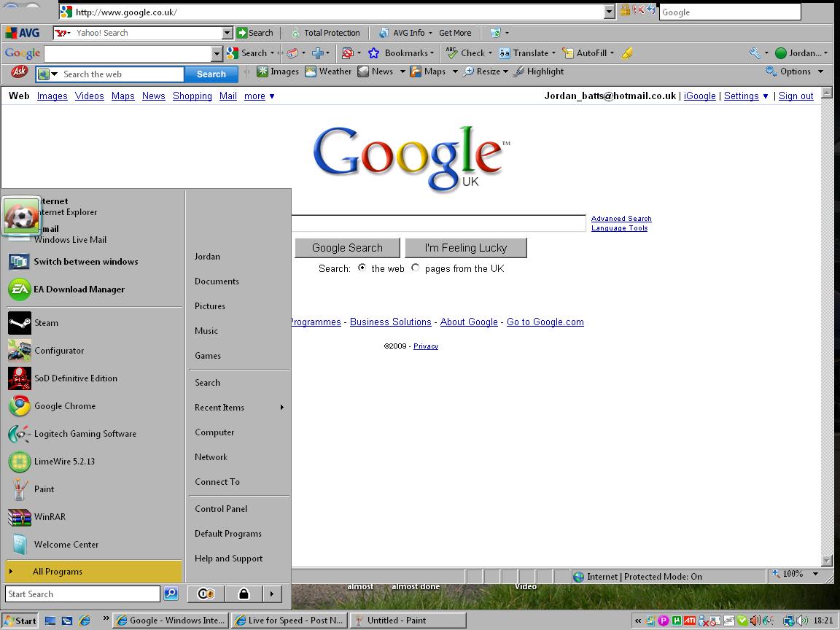
Task: Open Google Settings dropdown
Action: 746,96
